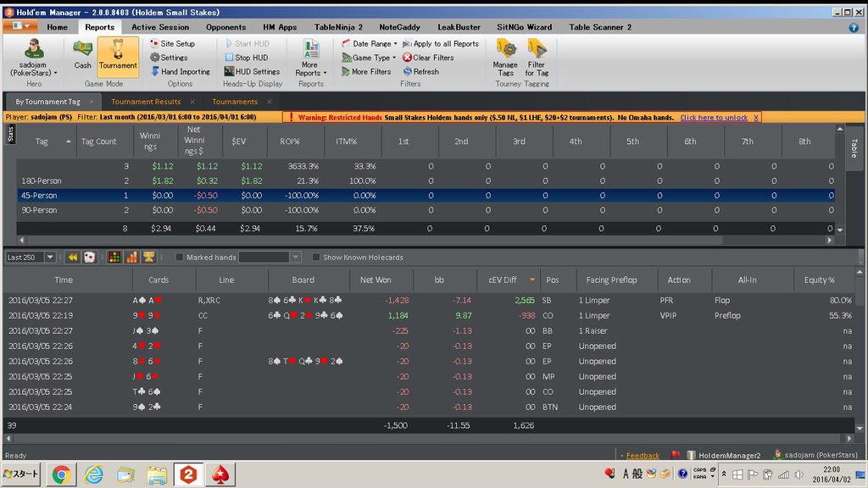Screen dimensions: 868x488
Task: Open the Table side panel
Action: 854,147
